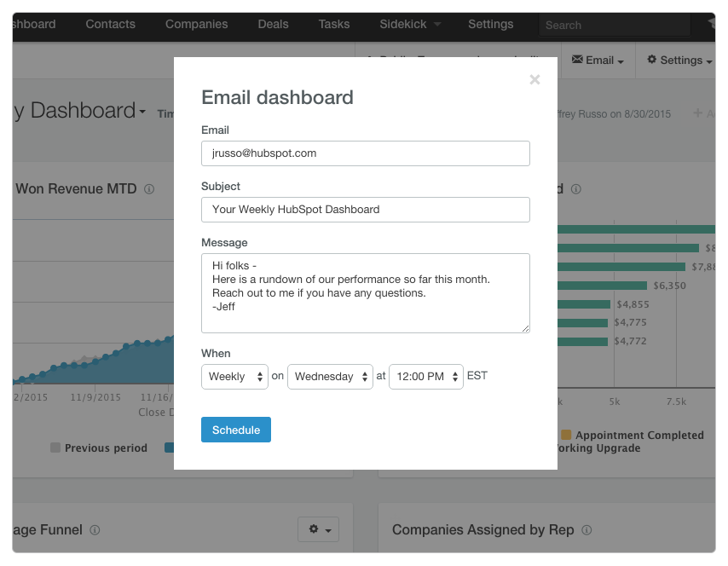The width and height of the screenshot is (728, 566).
Task: Click the info icon on the bar chart widget
Action: pyautogui.click(x=575, y=188)
